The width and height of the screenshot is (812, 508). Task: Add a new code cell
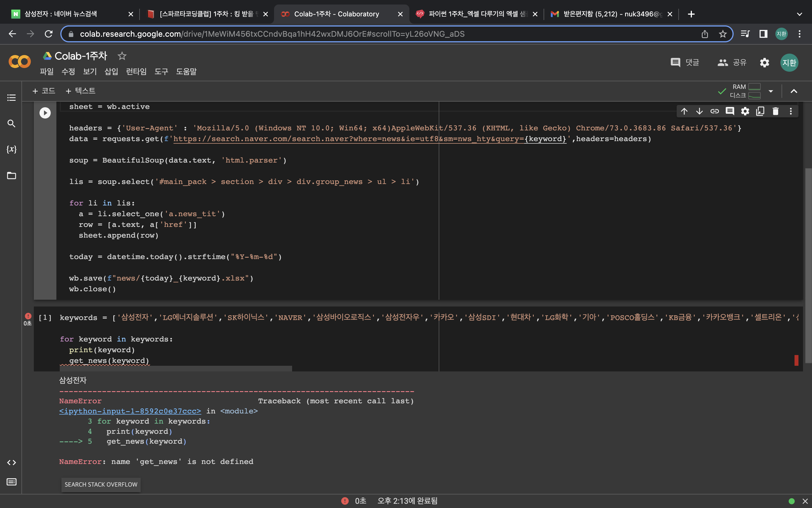pos(44,91)
